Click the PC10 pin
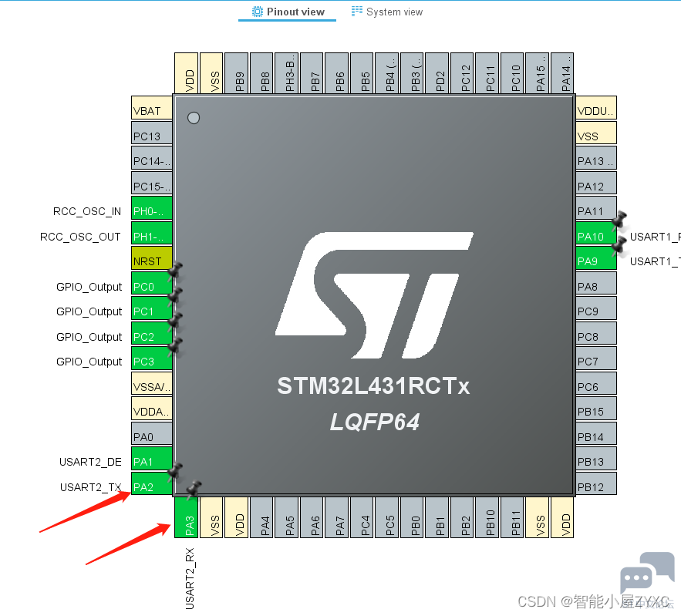The height and width of the screenshot is (616, 681). click(x=512, y=73)
